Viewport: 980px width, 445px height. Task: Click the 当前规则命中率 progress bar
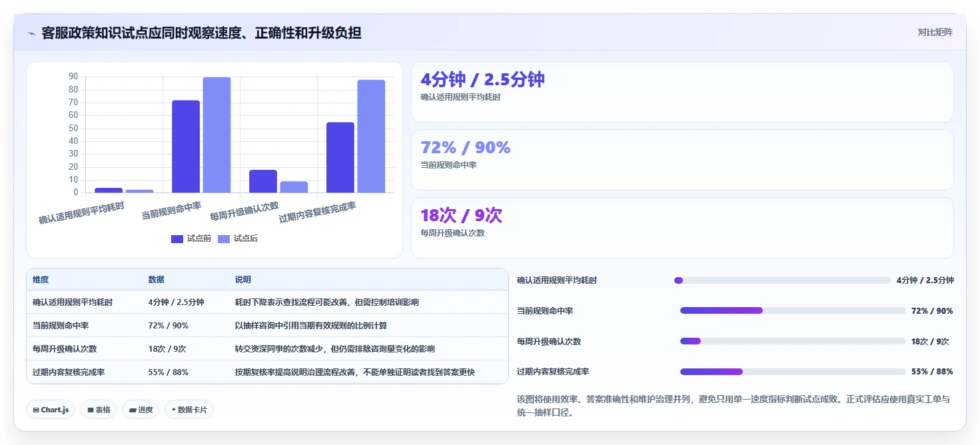(x=793, y=310)
